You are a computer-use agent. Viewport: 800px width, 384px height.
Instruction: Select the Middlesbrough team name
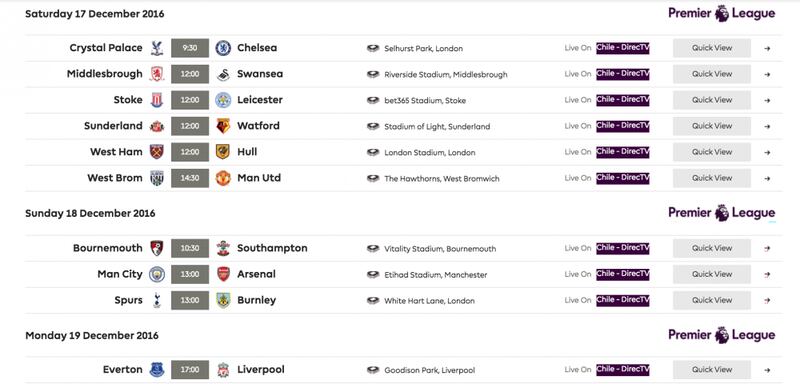coord(105,74)
